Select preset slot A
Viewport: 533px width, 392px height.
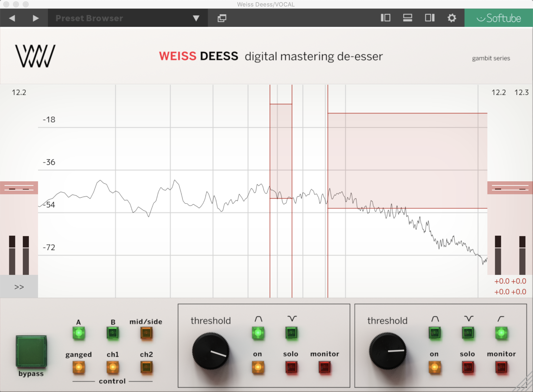[79, 333]
